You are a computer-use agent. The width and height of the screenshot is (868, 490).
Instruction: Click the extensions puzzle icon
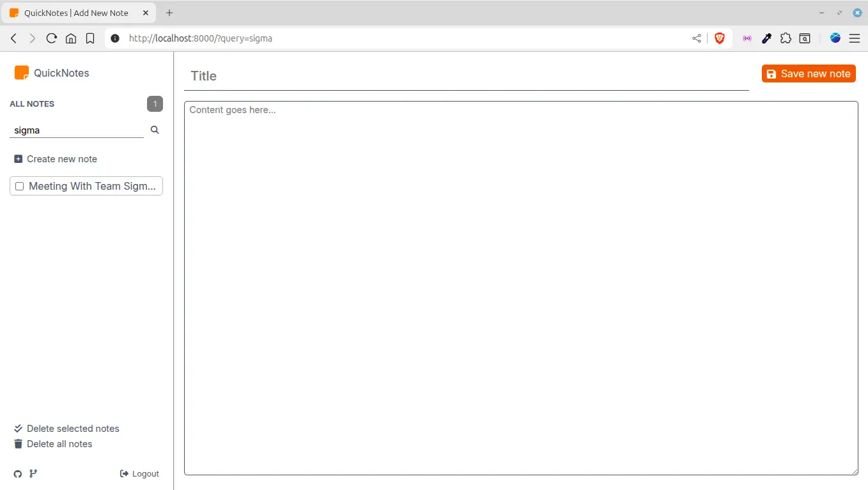point(786,38)
